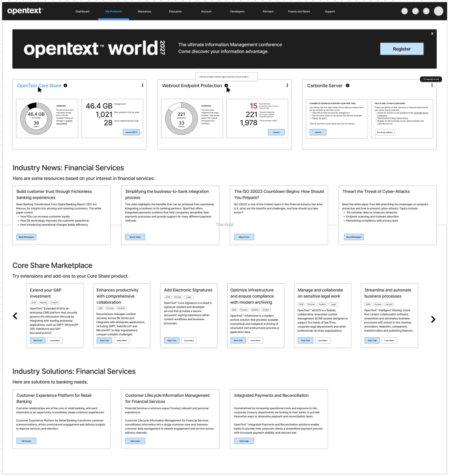Open kebab menu on Webroot card

click(x=287, y=85)
